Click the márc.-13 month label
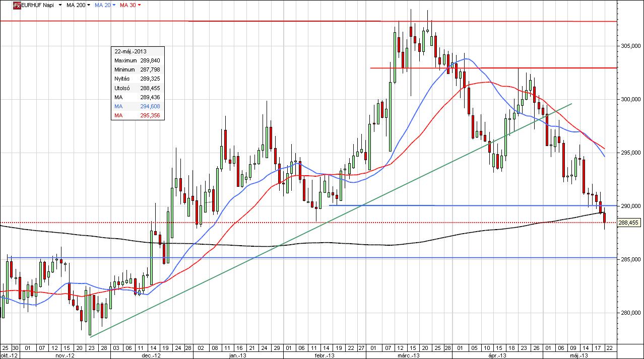 [408, 355]
